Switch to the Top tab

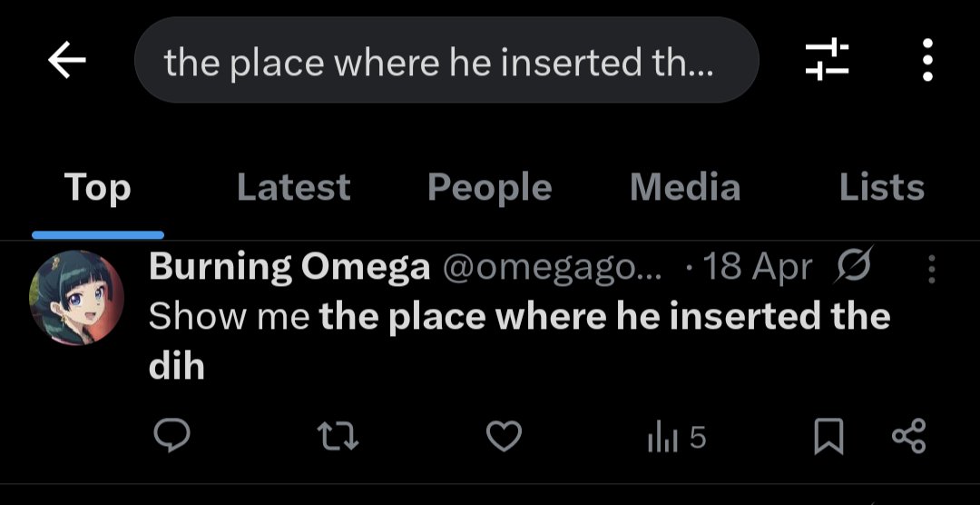click(97, 187)
